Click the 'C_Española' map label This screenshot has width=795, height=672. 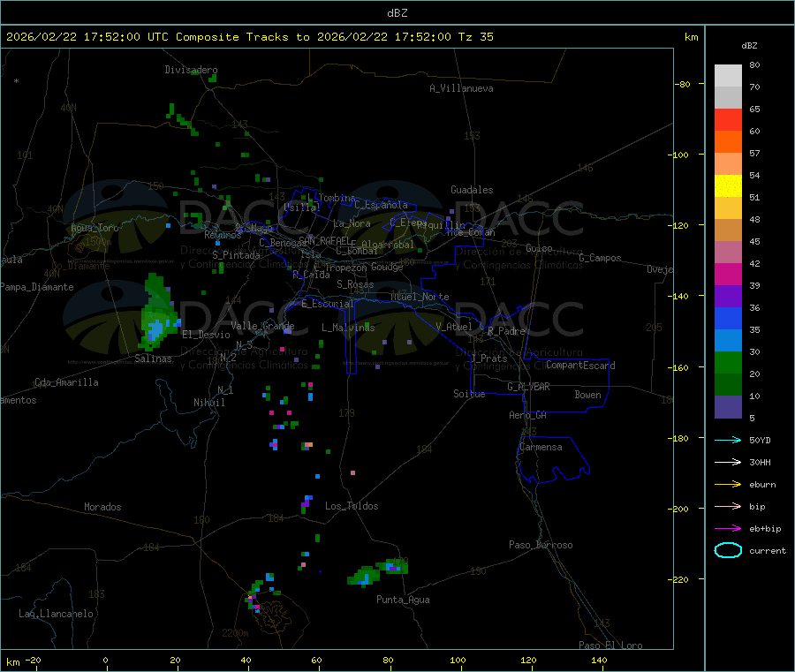point(382,205)
